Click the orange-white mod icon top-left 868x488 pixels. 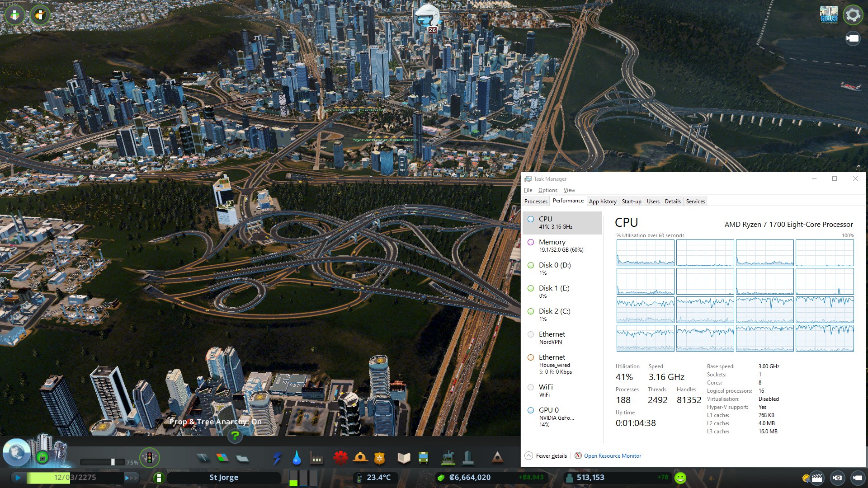[40, 15]
